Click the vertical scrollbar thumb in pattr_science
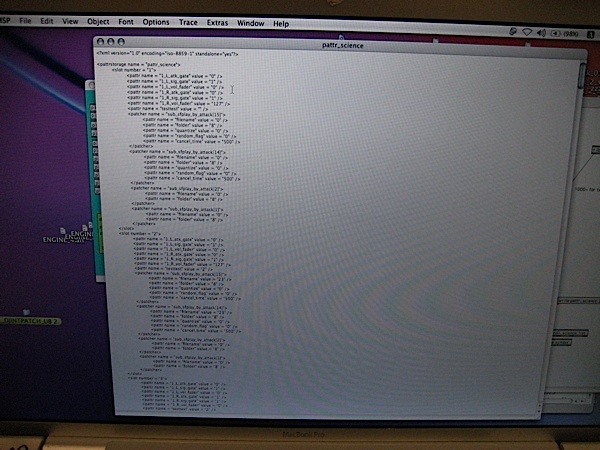This screenshot has width=600, height=450. pyautogui.click(x=582, y=75)
